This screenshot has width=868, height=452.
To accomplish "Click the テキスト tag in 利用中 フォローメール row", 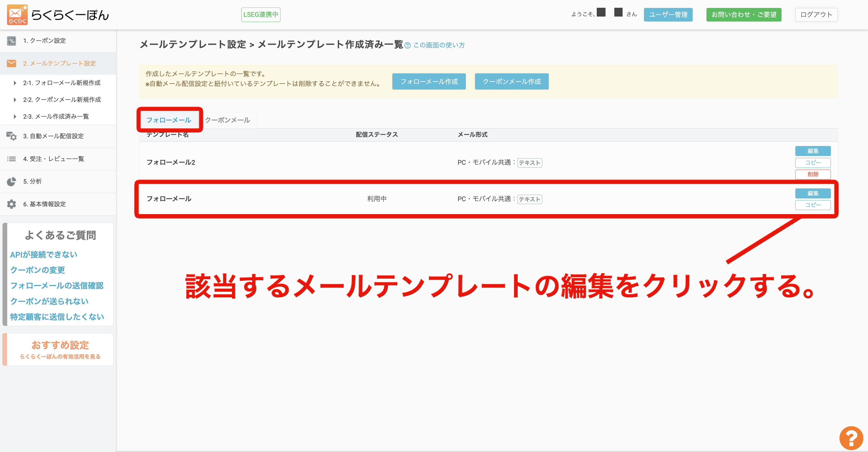I will click(x=530, y=199).
